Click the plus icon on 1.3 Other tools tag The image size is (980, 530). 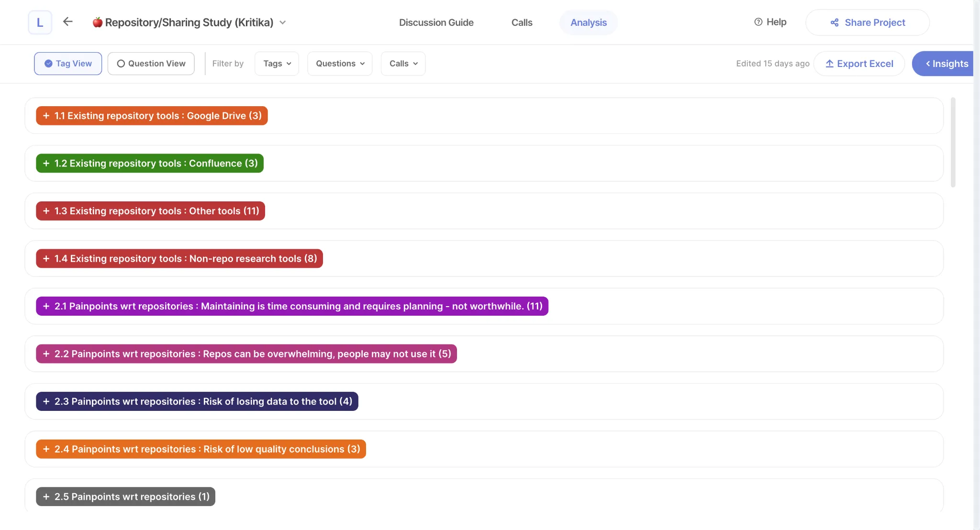(46, 211)
